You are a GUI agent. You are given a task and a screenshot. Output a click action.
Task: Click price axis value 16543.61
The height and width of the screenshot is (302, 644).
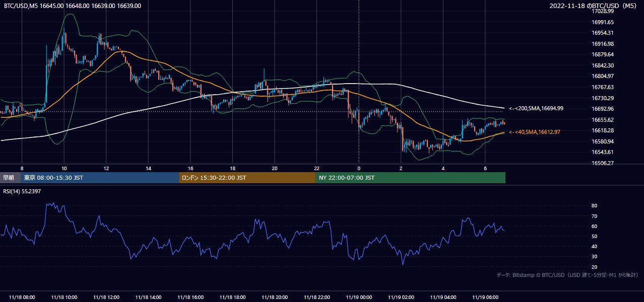[x=603, y=152]
